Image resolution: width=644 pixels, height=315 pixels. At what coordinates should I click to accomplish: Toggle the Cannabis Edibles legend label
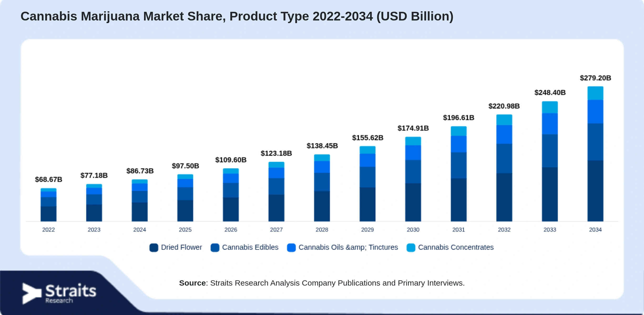pos(250,247)
